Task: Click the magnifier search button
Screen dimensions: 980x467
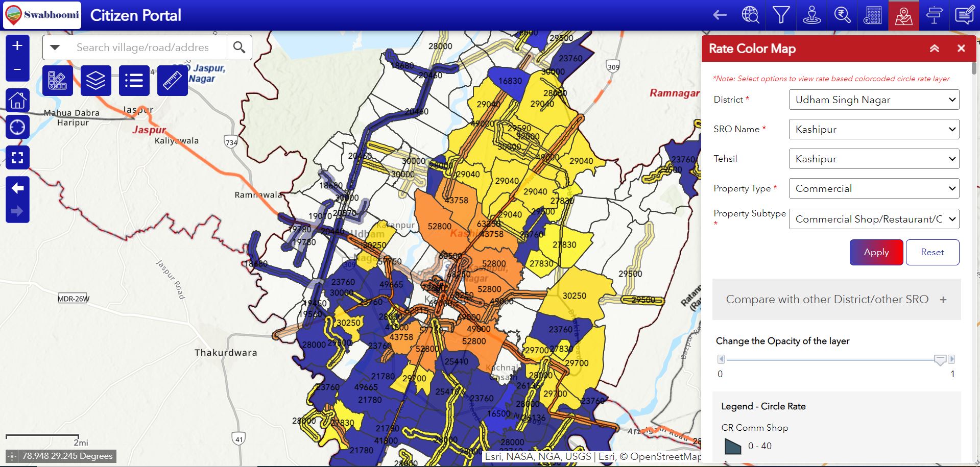Action: (239, 47)
